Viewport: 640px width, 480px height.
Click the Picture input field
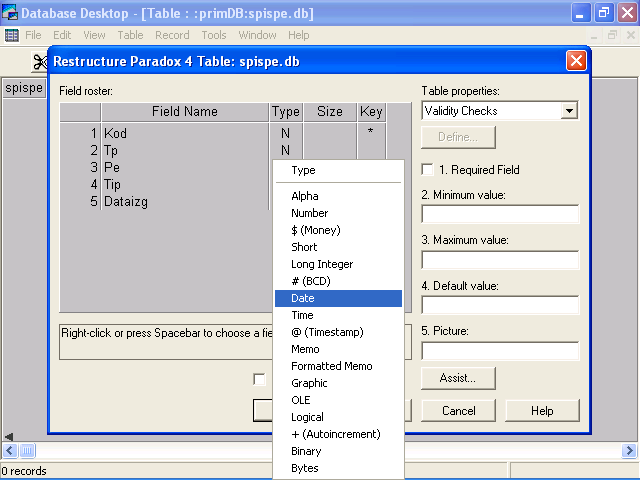click(x=500, y=351)
